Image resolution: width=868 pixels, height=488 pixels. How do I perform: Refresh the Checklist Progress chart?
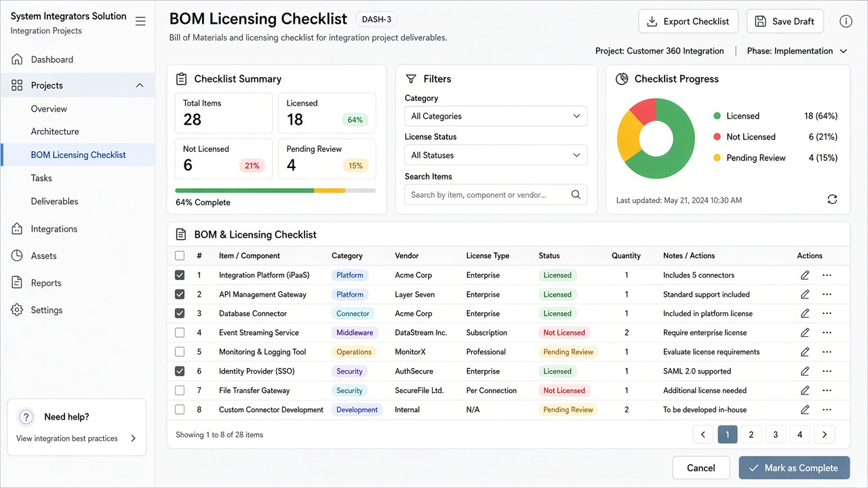tap(832, 199)
